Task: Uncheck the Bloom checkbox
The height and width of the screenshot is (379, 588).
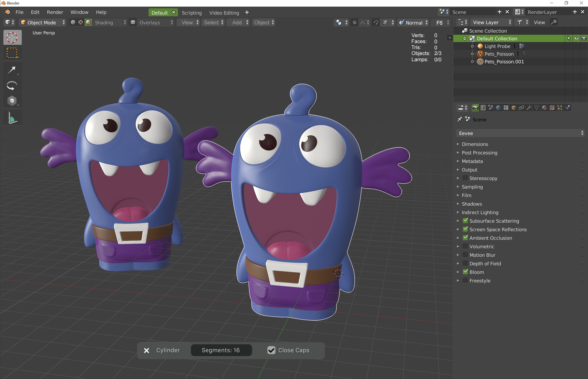Action: coord(465,272)
